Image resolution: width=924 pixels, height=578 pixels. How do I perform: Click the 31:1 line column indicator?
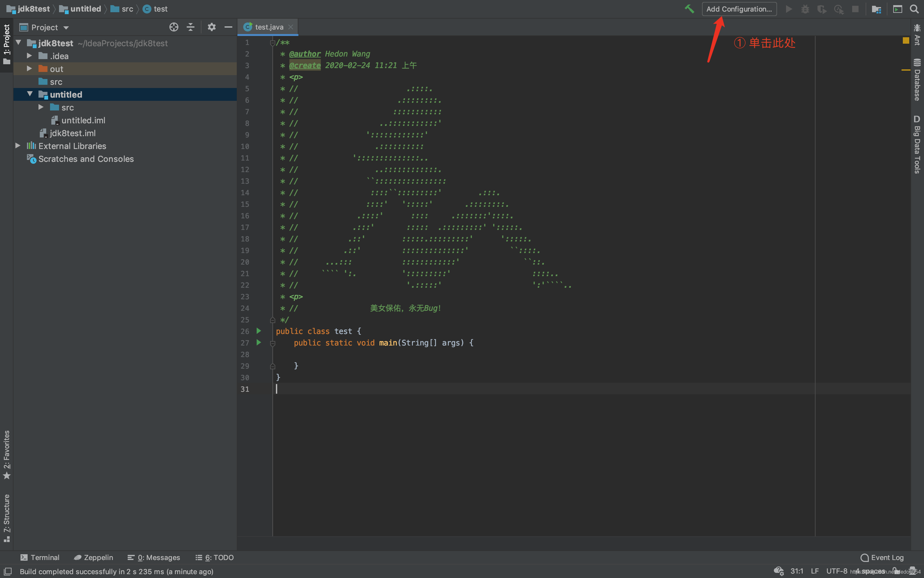pyautogui.click(x=797, y=571)
